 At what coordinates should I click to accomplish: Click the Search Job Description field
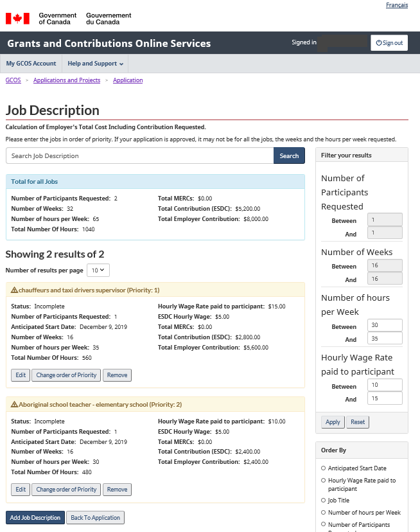pos(139,155)
